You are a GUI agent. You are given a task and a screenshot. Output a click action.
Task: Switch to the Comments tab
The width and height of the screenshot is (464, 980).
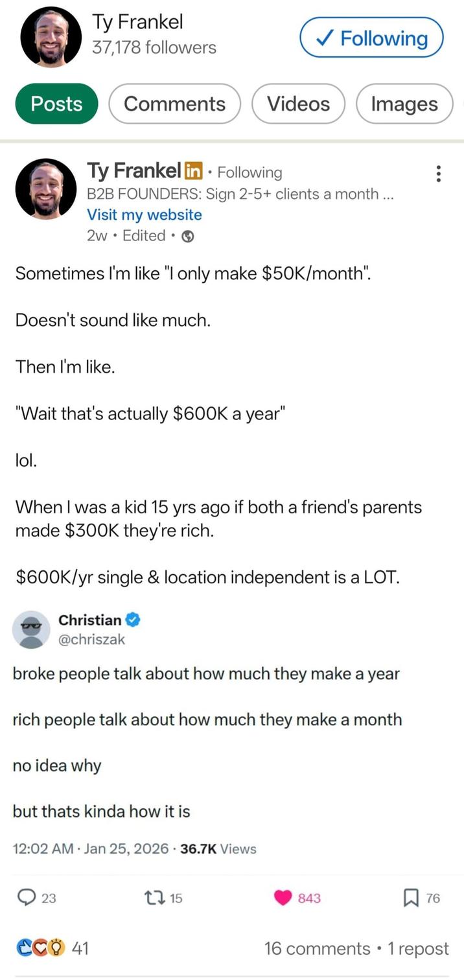[x=174, y=104]
